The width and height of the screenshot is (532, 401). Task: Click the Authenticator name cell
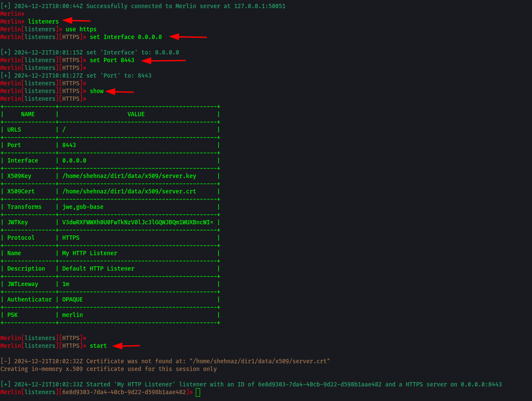pyautogui.click(x=30, y=299)
